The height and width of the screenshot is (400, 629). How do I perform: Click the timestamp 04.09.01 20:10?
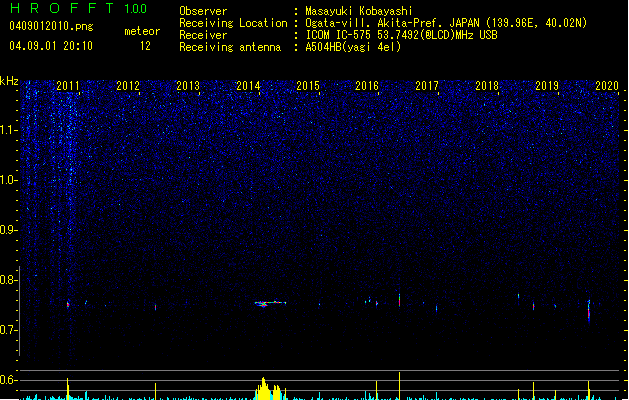point(51,46)
